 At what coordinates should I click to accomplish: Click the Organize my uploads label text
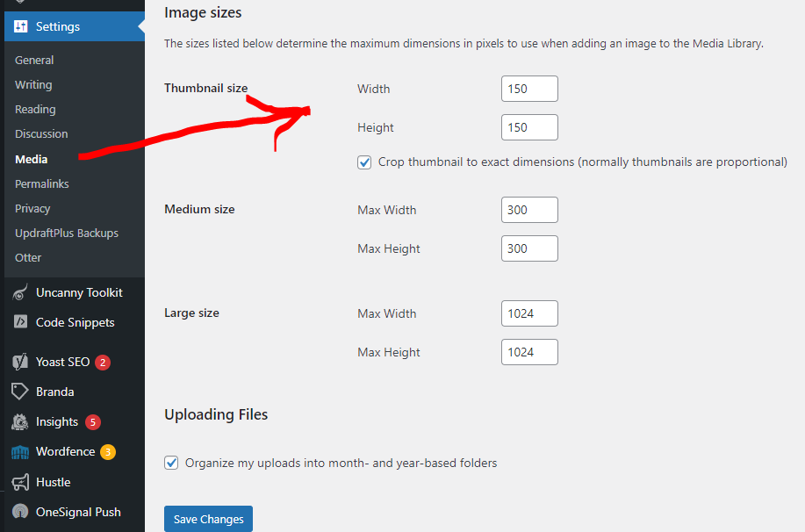point(341,464)
